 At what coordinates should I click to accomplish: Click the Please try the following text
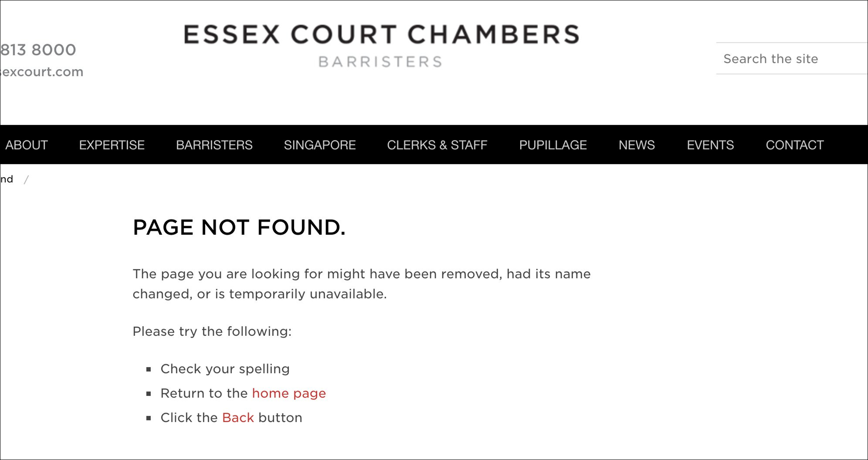click(212, 331)
